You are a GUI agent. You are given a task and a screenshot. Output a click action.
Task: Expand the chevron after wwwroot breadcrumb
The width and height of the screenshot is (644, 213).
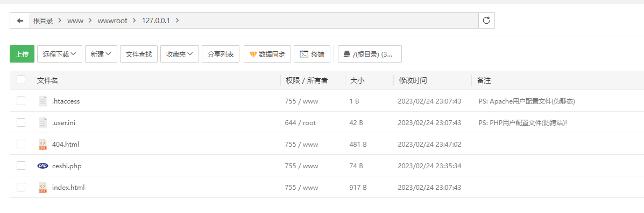pos(135,20)
